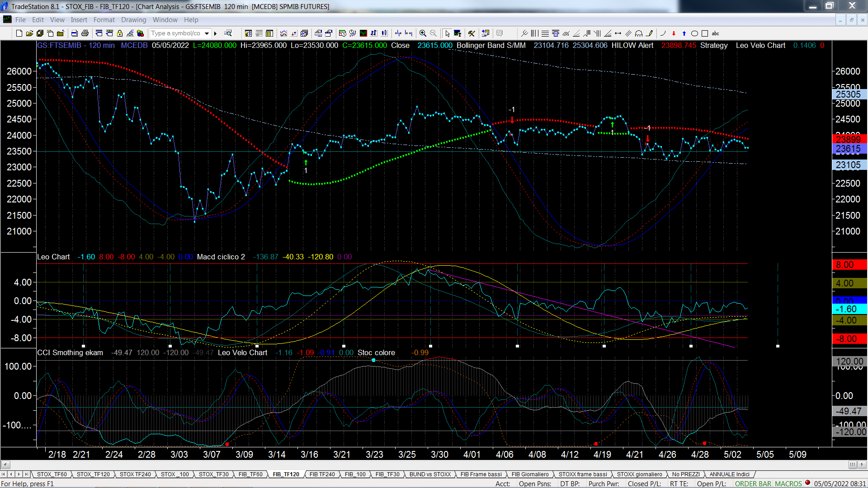Viewport: 868px width, 488px height.
Task: Click the go arrow beside symbol box
Action: tap(215, 33)
